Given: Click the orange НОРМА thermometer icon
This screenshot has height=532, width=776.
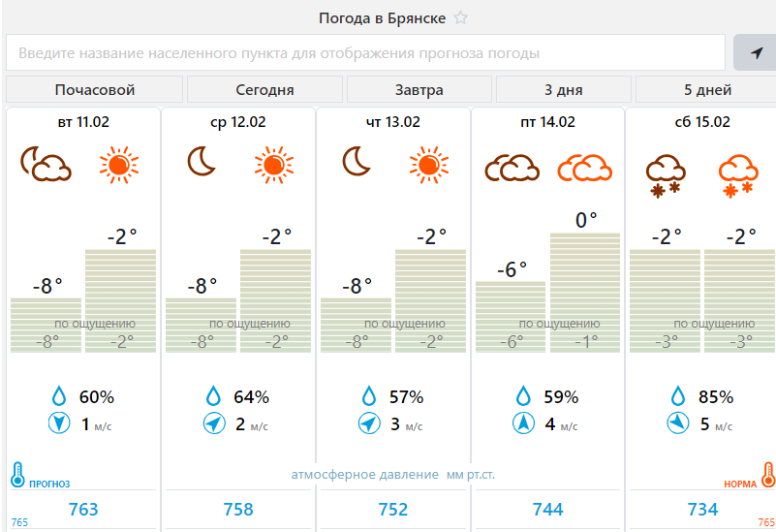Looking at the screenshot, I should [x=767, y=475].
